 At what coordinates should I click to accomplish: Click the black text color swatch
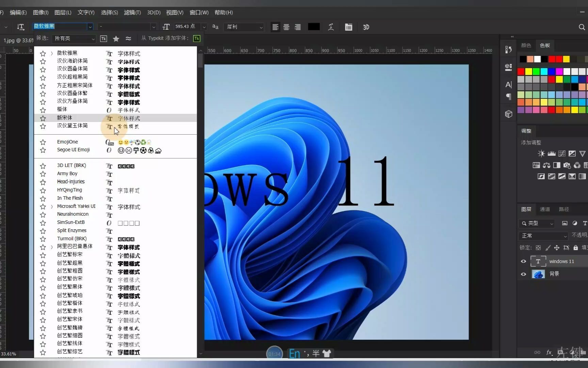[x=314, y=27]
